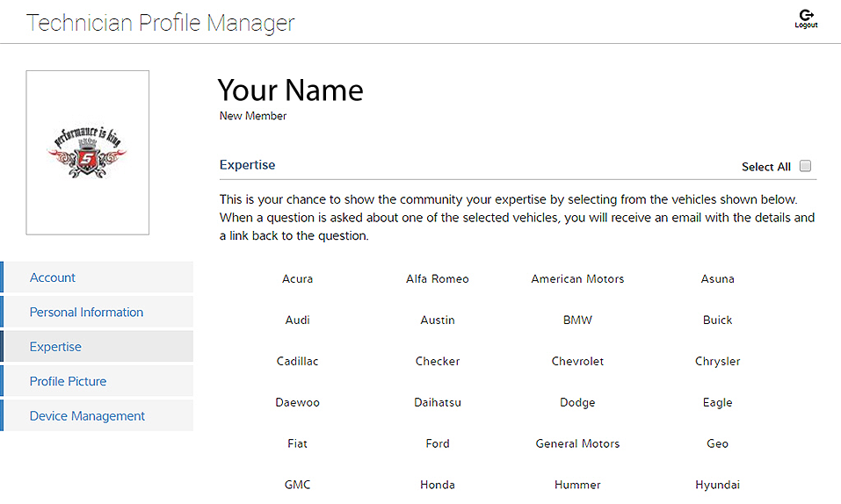
Task: Tick the Select All checkbox
Action: 805,166
